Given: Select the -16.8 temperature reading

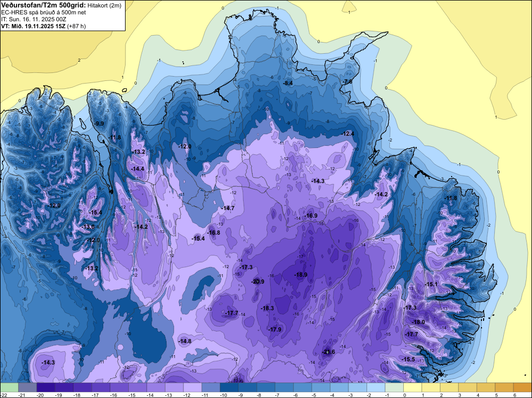Looking at the screenshot, I should tap(213, 233).
